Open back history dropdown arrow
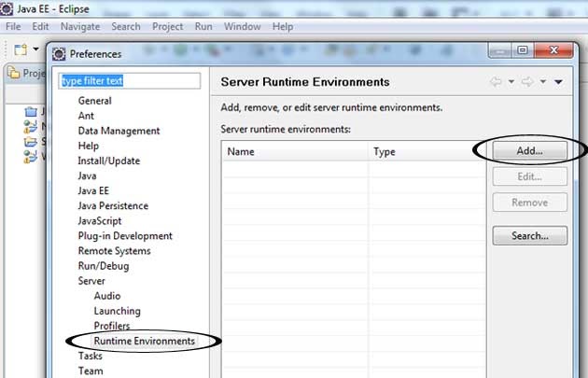The height and width of the screenshot is (378, 588). 511,82
